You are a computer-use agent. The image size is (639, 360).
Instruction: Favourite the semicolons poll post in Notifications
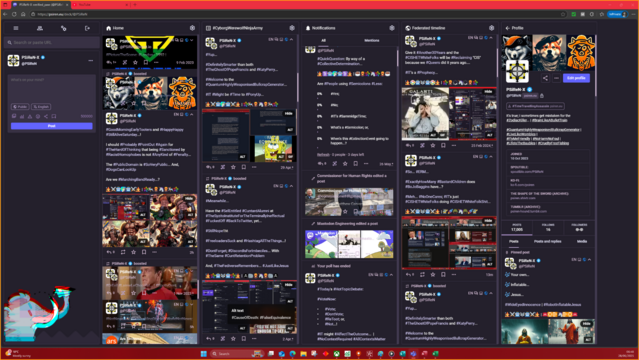tap(345, 163)
